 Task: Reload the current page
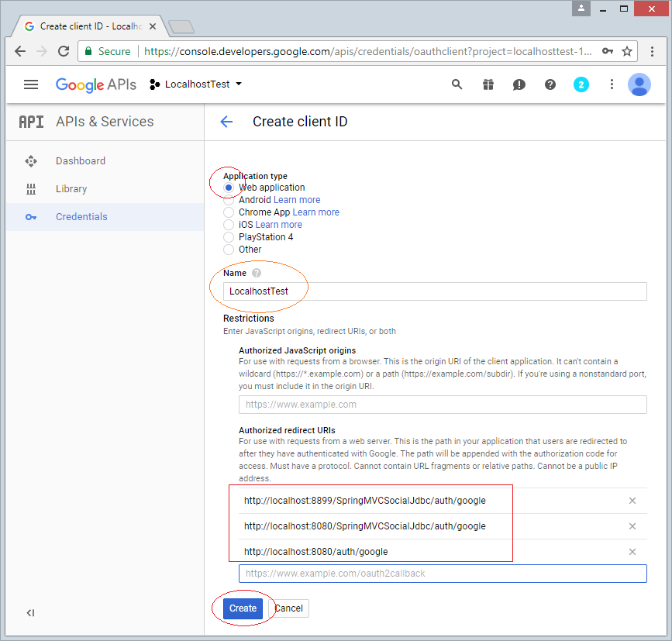[x=64, y=51]
